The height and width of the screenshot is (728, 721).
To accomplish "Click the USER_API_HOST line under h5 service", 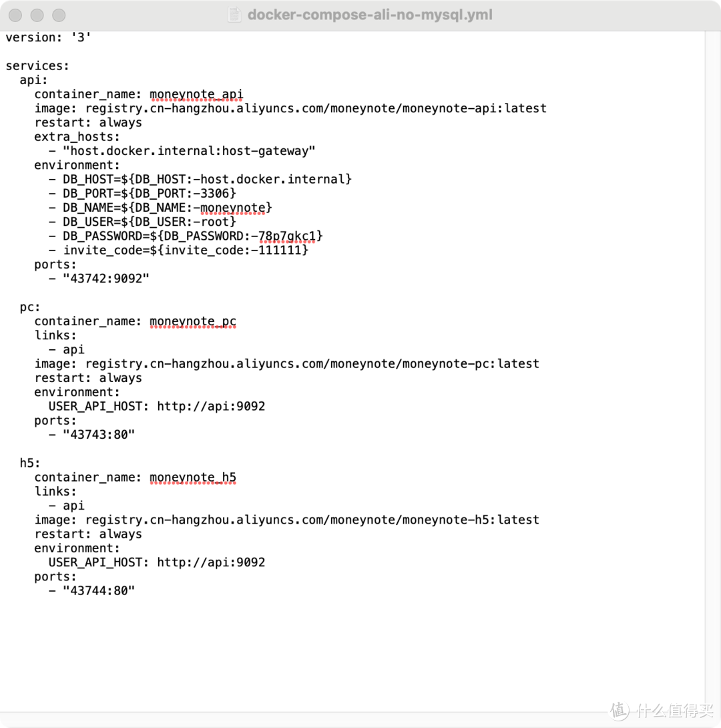I will (x=157, y=562).
